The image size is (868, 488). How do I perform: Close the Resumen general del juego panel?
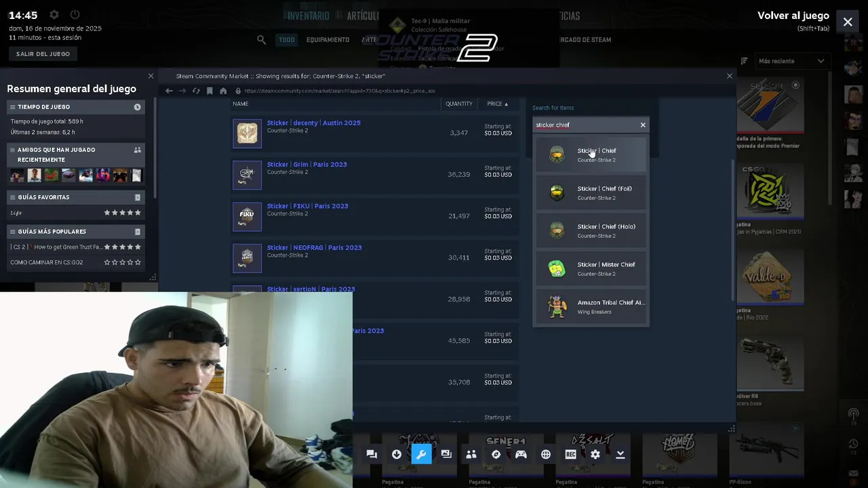[151, 76]
